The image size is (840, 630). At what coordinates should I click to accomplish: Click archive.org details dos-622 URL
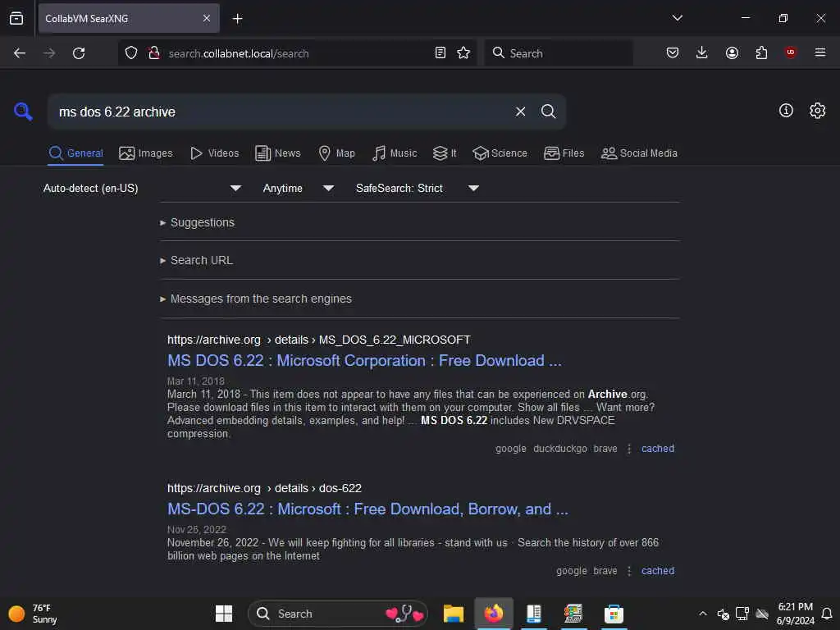tap(264, 489)
